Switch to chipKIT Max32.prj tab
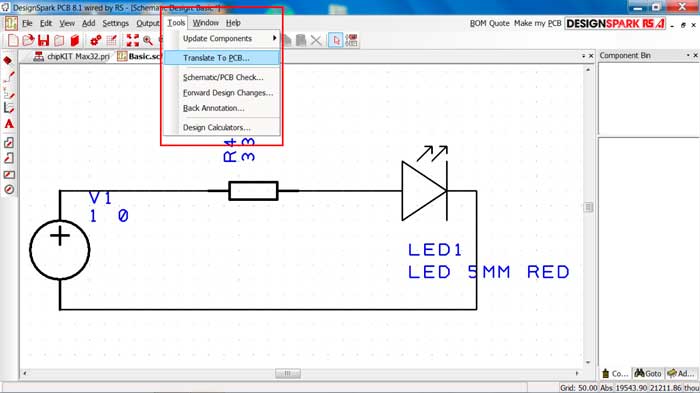This screenshot has width=700, height=393. (x=71, y=57)
